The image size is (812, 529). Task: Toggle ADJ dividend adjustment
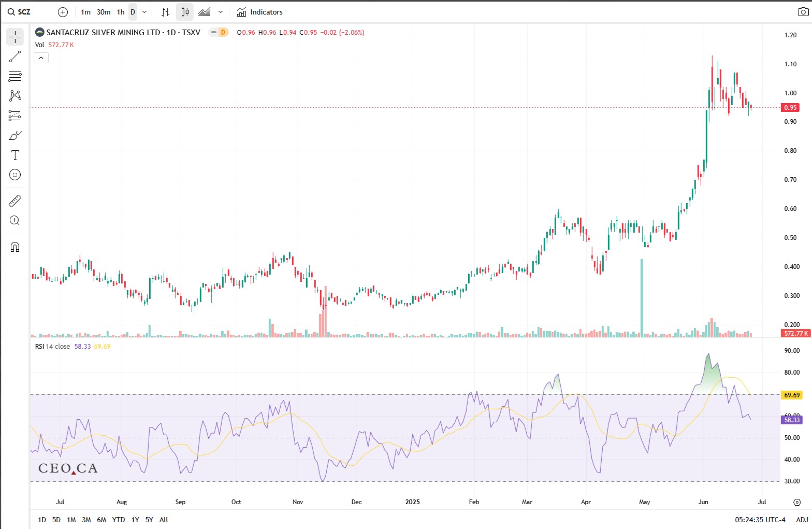[x=802, y=520]
